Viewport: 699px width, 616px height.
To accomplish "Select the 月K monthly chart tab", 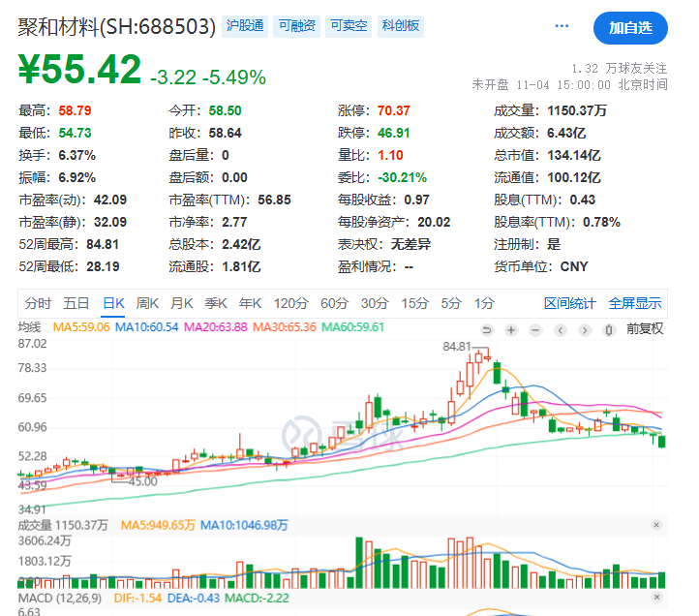I will coord(181,303).
